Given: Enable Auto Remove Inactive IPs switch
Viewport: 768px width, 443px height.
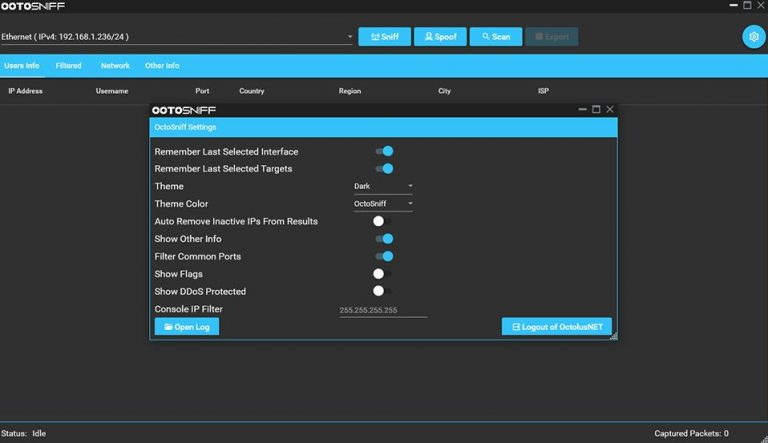Looking at the screenshot, I should [x=382, y=222].
